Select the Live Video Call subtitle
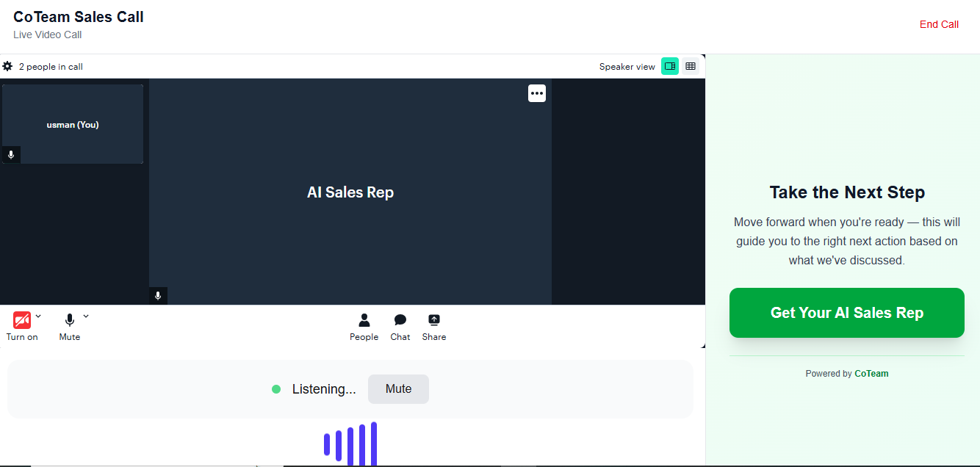This screenshot has width=980, height=467. (x=47, y=34)
